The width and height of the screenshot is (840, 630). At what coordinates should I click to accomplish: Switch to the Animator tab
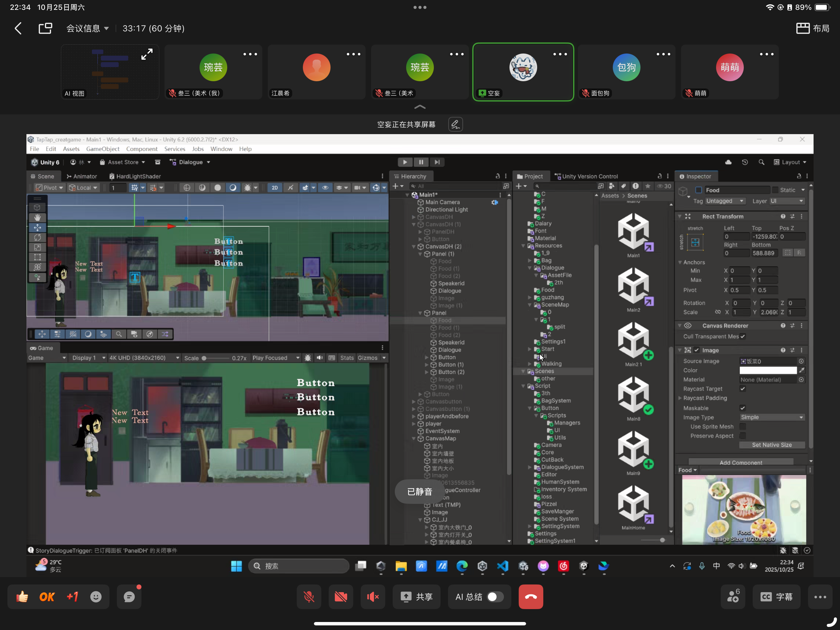(x=82, y=176)
